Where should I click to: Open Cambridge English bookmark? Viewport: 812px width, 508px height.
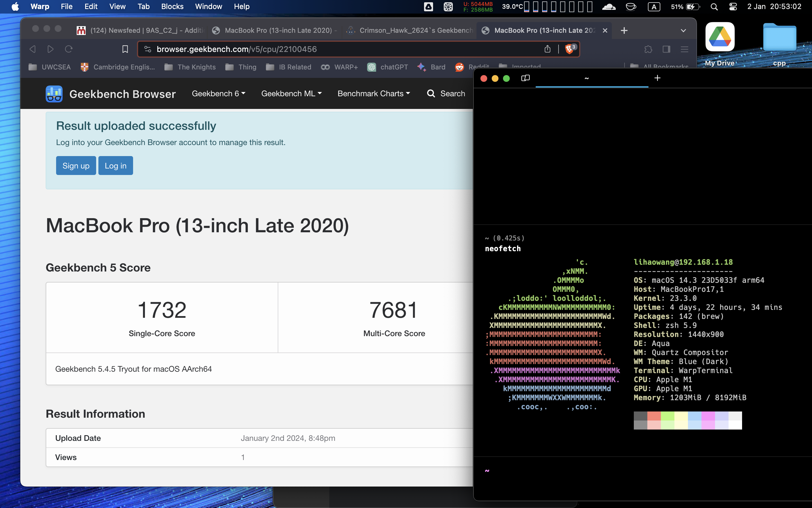tap(118, 67)
